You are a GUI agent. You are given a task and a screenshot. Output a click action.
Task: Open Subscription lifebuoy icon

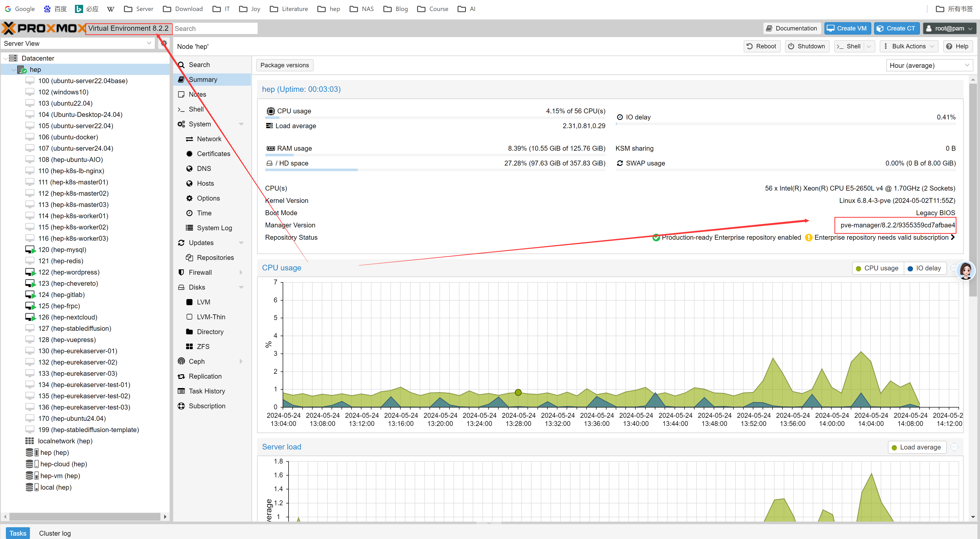tap(181, 406)
